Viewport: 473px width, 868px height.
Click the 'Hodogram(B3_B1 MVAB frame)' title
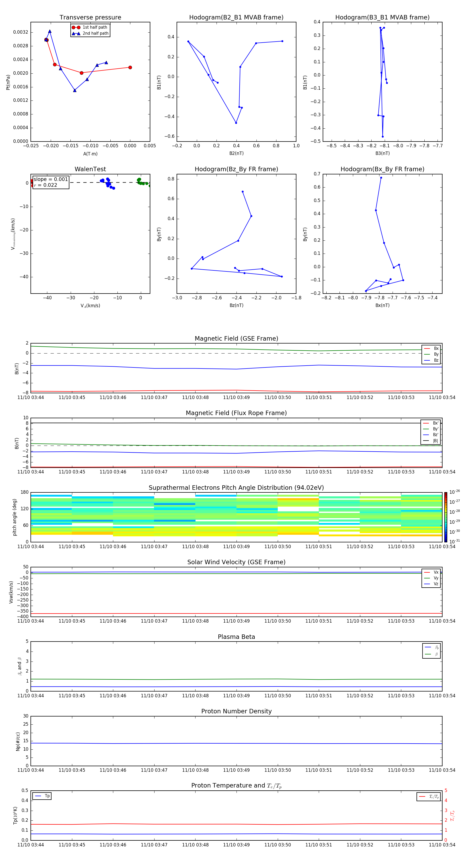pyautogui.click(x=382, y=17)
